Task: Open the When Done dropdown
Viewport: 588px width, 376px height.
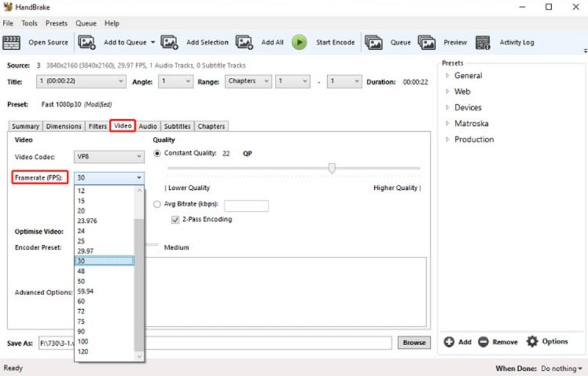Action: pyautogui.click(x=561, y=368)
